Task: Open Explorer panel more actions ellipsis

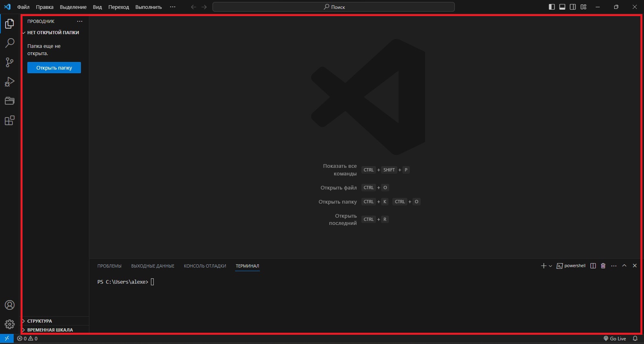Action: (x=80, y=21)
